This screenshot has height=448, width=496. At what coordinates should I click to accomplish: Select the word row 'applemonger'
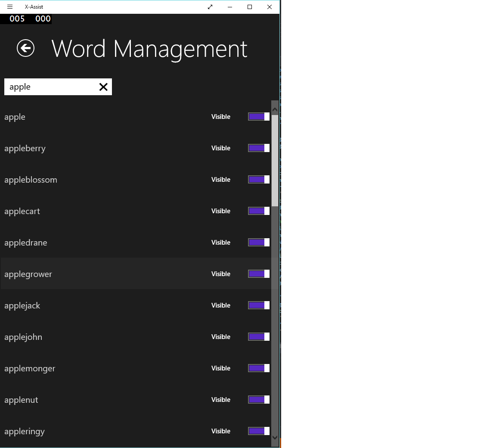pos(136,368)
